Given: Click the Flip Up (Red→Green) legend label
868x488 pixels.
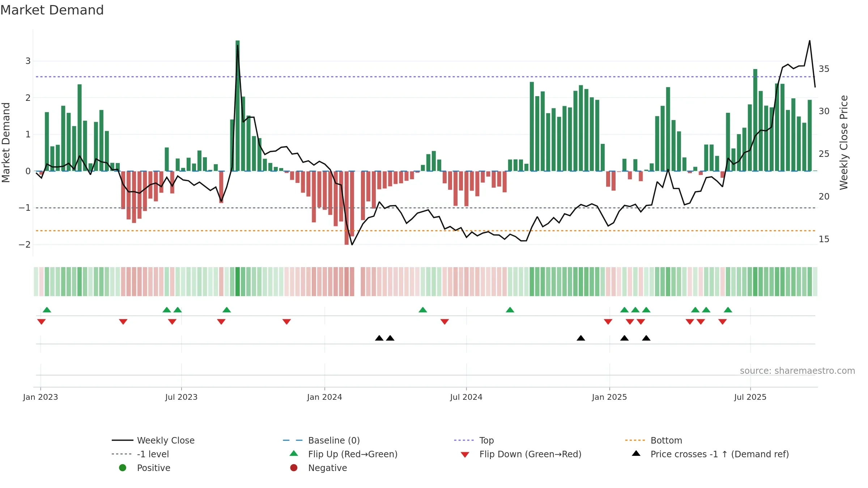Looking at the screenshot, I should click(x=353, y=454).
